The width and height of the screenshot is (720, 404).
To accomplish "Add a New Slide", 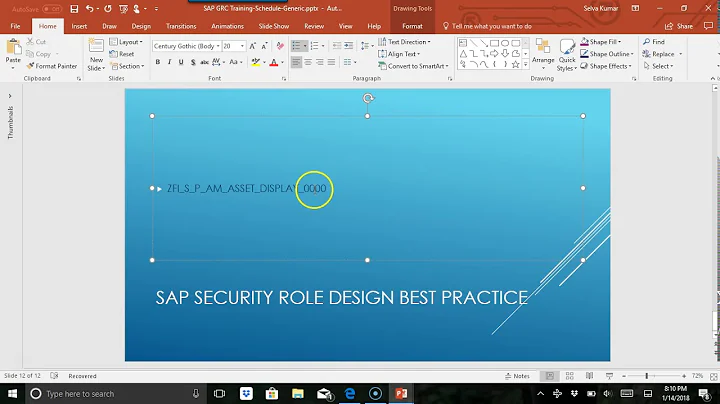I will coord(96,54).
